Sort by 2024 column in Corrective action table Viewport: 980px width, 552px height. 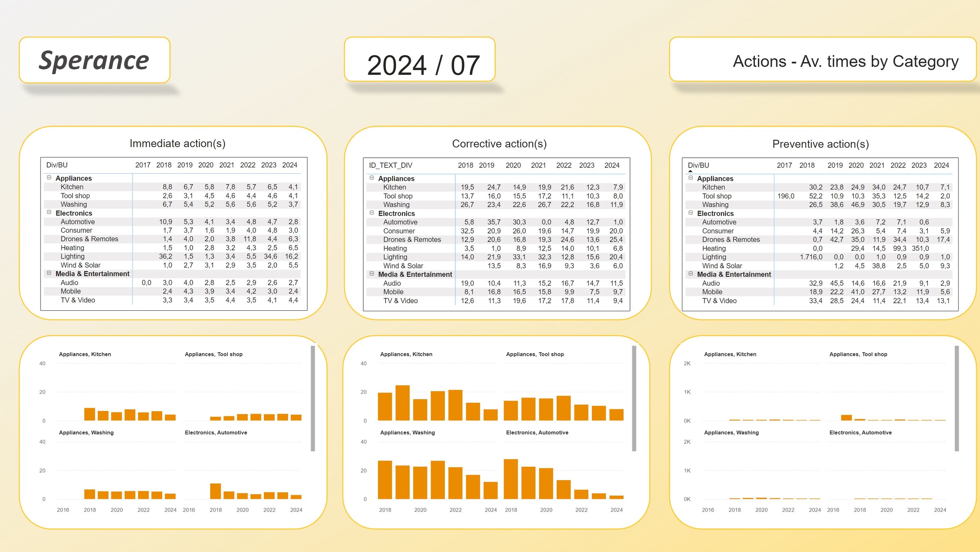click(612, 166)
